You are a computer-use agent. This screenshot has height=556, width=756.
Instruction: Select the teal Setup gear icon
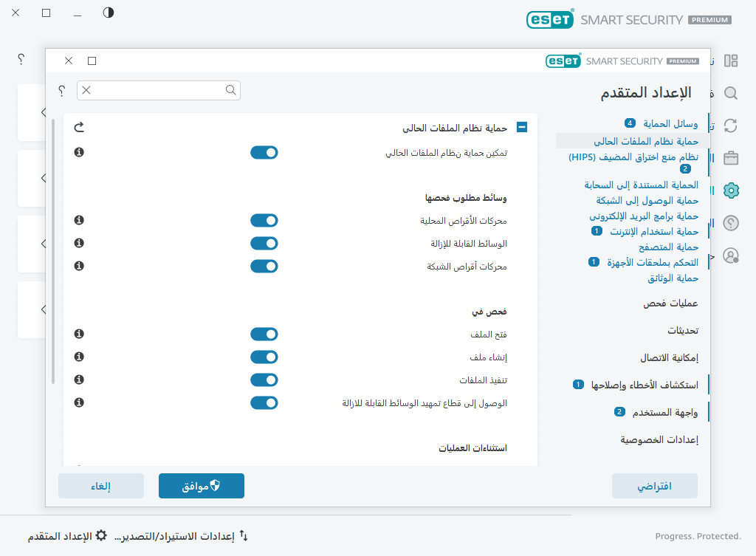(731, 190)
